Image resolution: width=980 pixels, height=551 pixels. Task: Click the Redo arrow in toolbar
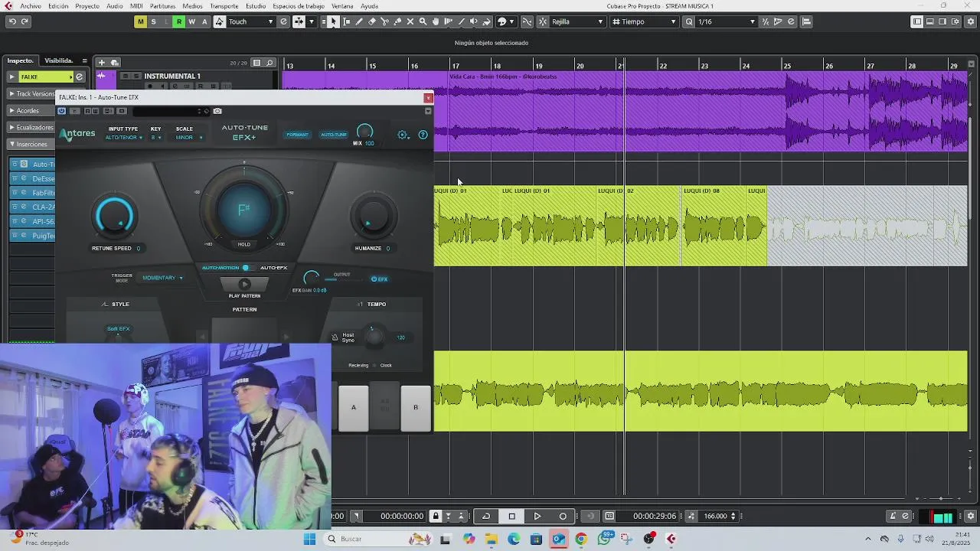[x=25, y=21]
